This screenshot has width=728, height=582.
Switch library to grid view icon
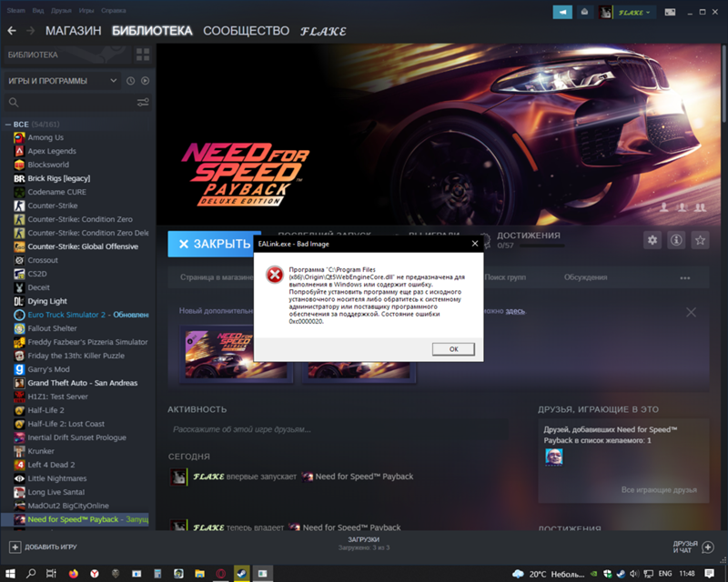coord(143,55)
